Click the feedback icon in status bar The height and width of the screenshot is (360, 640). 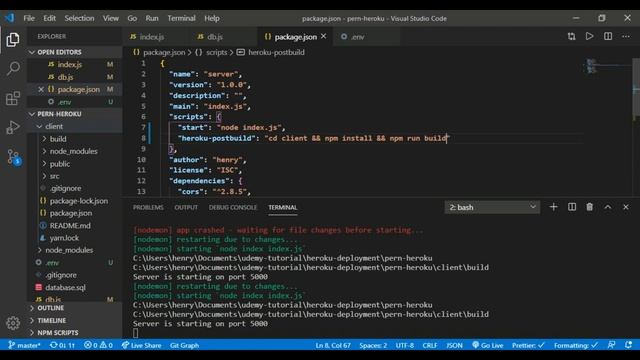click(611, 345)
